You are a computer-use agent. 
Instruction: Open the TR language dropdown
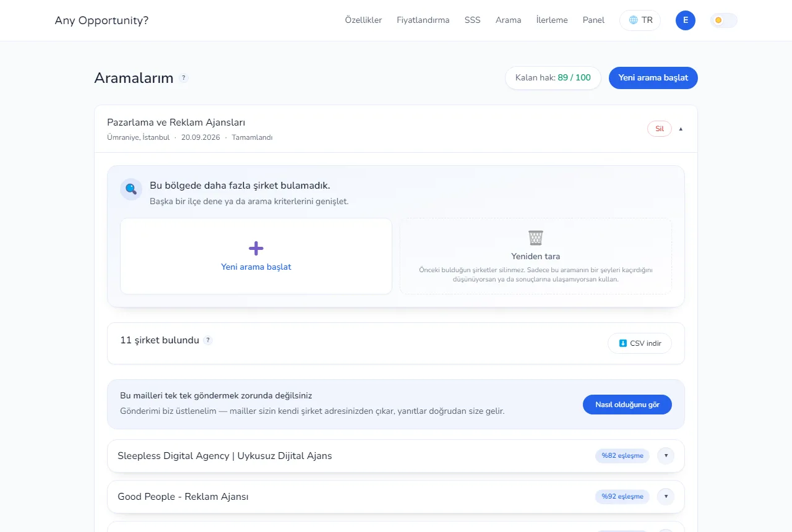640,20
